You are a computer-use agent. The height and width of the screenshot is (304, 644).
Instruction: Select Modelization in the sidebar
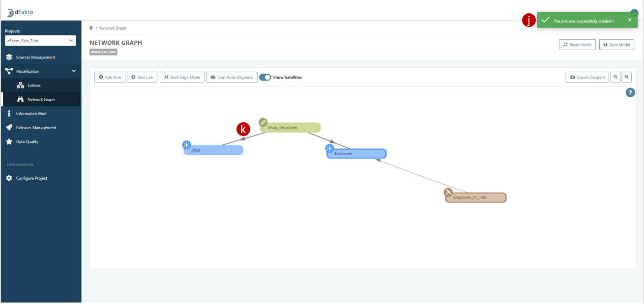click(28, 71)
